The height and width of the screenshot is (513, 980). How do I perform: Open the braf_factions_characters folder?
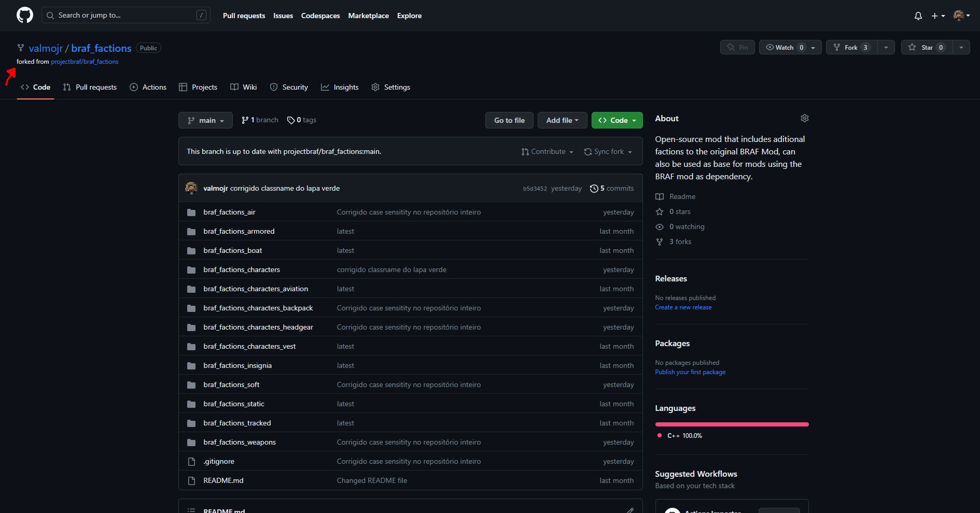[242, 270]
